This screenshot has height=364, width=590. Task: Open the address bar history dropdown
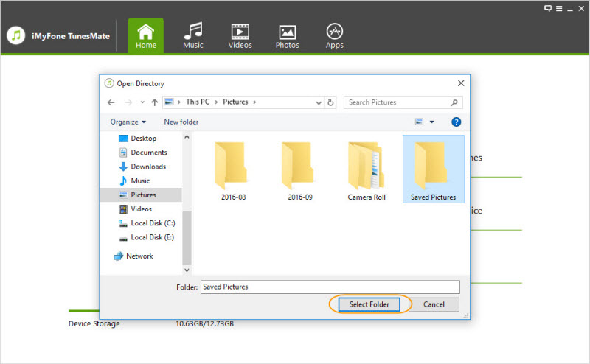(319, 102)
